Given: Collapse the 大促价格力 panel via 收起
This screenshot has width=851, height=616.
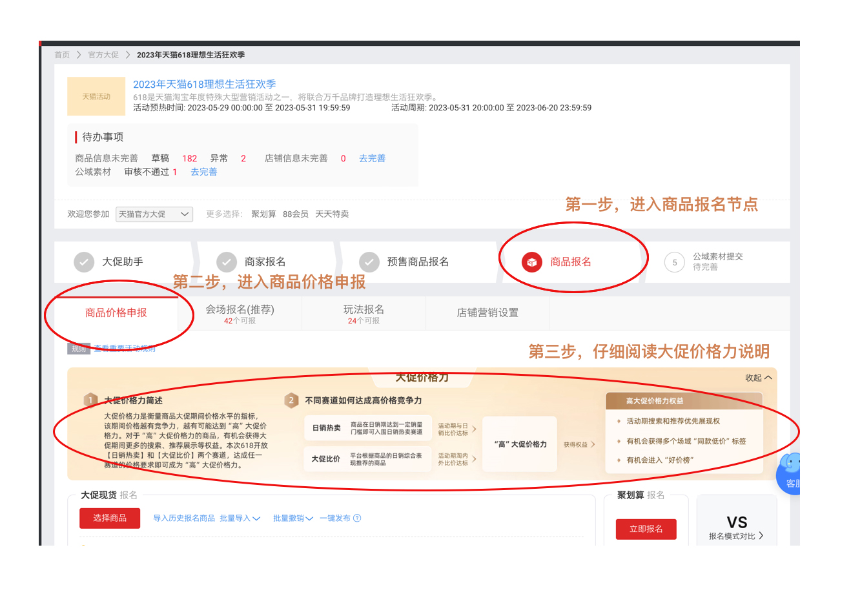Looking at the screenshot, I should 757,377.
